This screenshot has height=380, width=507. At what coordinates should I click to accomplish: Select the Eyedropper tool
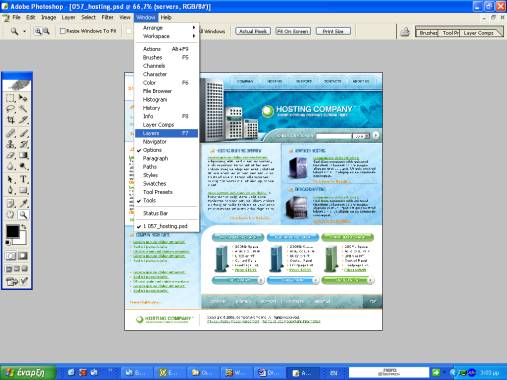coord(23,203)
